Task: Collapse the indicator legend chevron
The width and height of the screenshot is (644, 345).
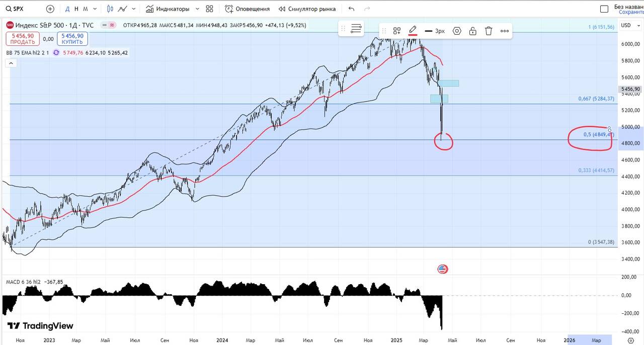Action: tap(11, 63)
